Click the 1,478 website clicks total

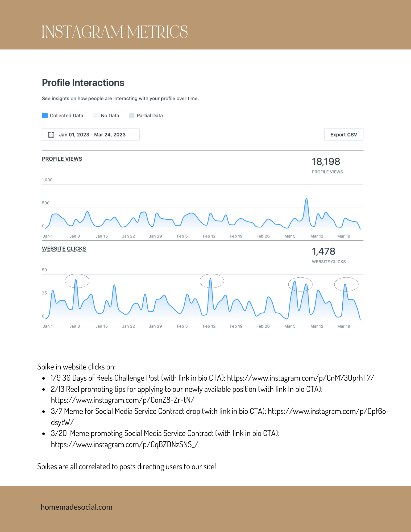pyautogui.click(x=323, y=251)
